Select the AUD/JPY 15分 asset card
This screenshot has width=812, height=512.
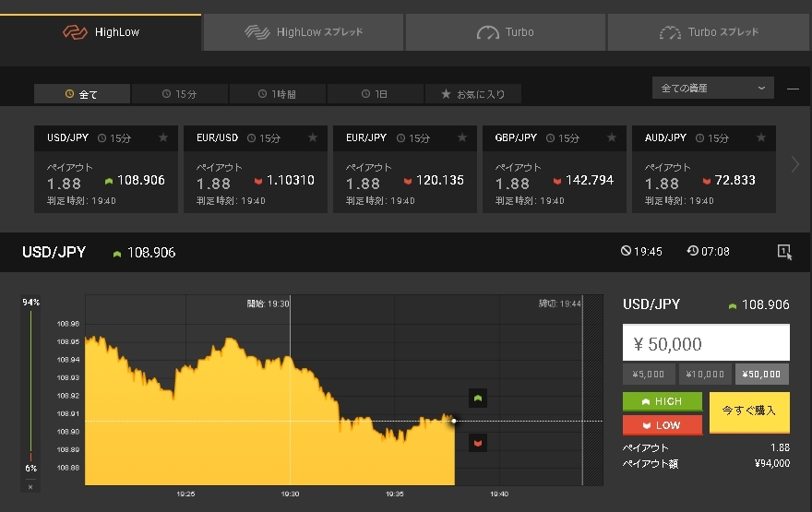click(704, 170)
